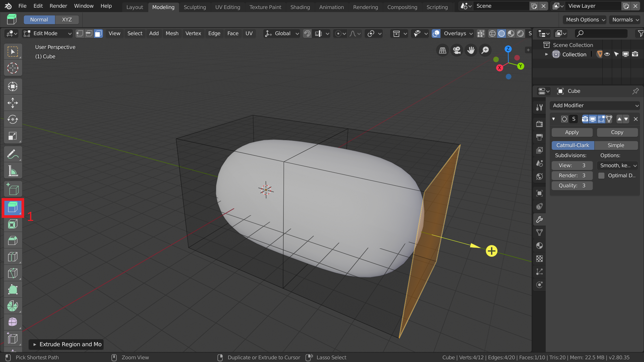
Task: Select the Smooth vertices tool
Action: 13,322
